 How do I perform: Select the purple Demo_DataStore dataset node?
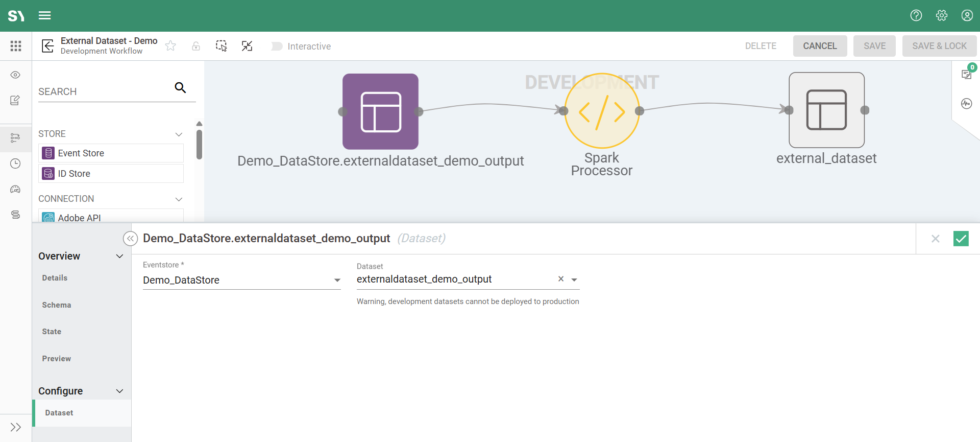pos(380,111)
